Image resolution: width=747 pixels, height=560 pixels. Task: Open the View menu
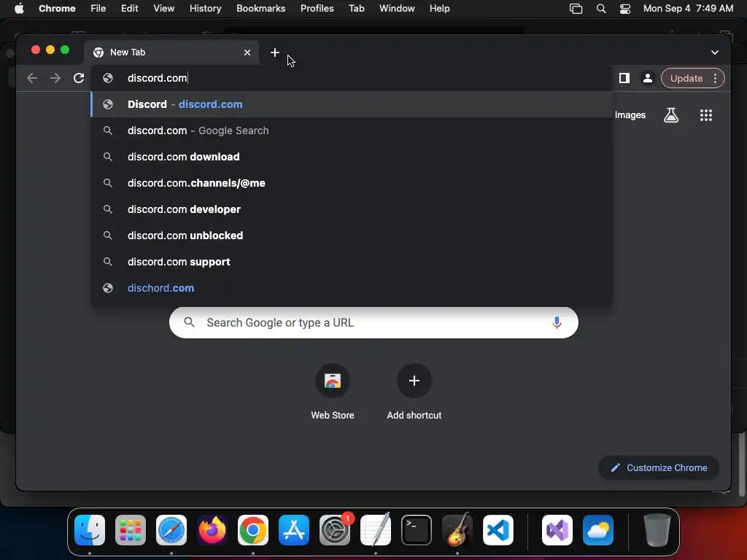163,9
